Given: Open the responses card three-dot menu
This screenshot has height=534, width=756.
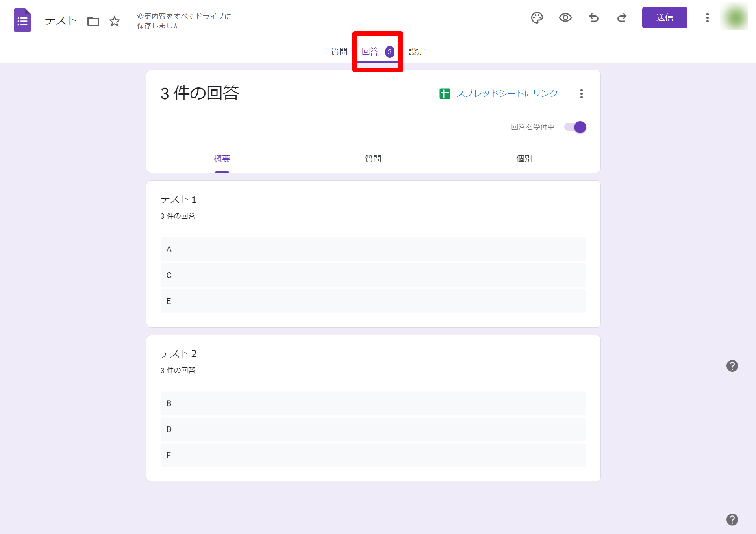Looking at the screenshot, I should pyautogui.click(x=581, y=94).
